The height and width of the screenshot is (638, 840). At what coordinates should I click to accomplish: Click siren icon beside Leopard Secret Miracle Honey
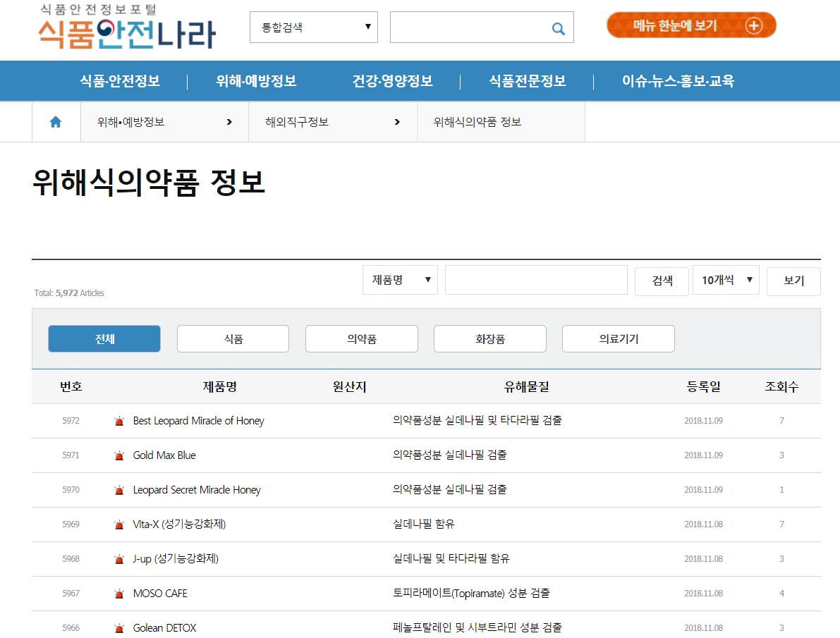pyautogui.click(x=119, y=490)
